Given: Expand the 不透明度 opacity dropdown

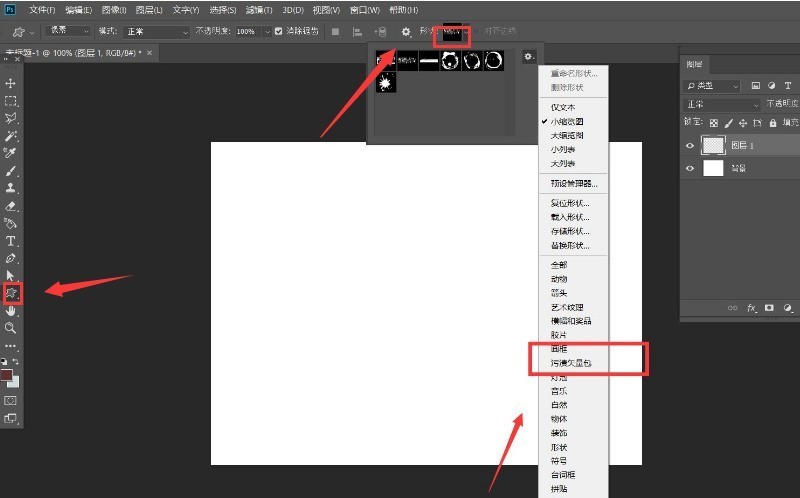Looking at the screenshot, I should [266, 32].
